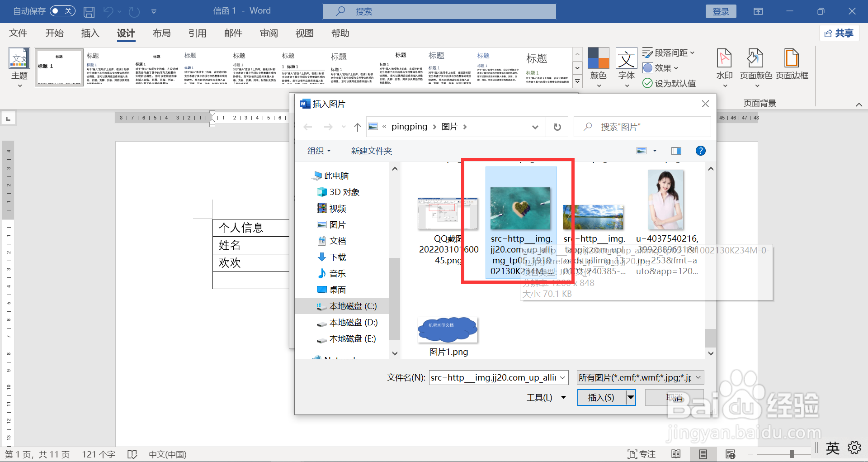
Task: Click the 搜索"图片" search field
Action: [642, 127]
